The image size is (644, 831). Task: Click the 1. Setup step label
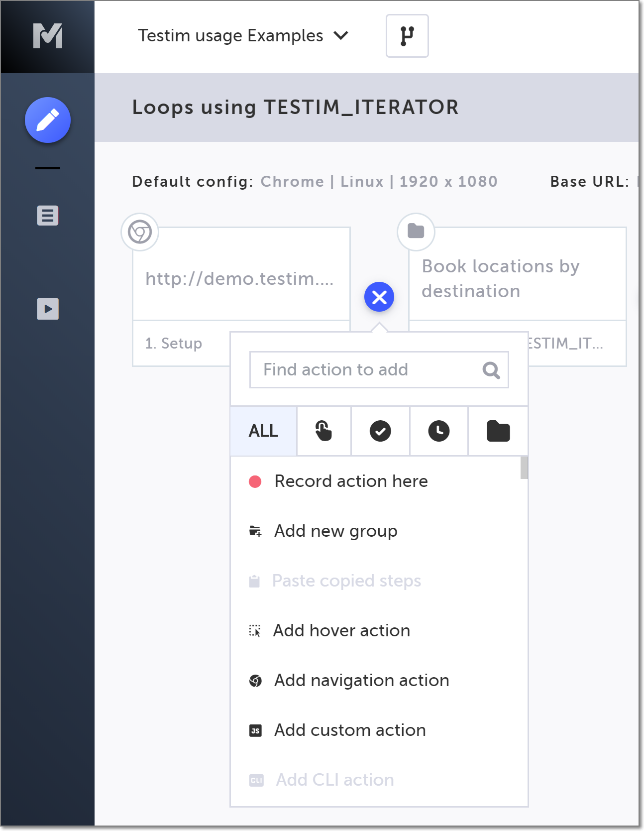click(x=174, y=344)
